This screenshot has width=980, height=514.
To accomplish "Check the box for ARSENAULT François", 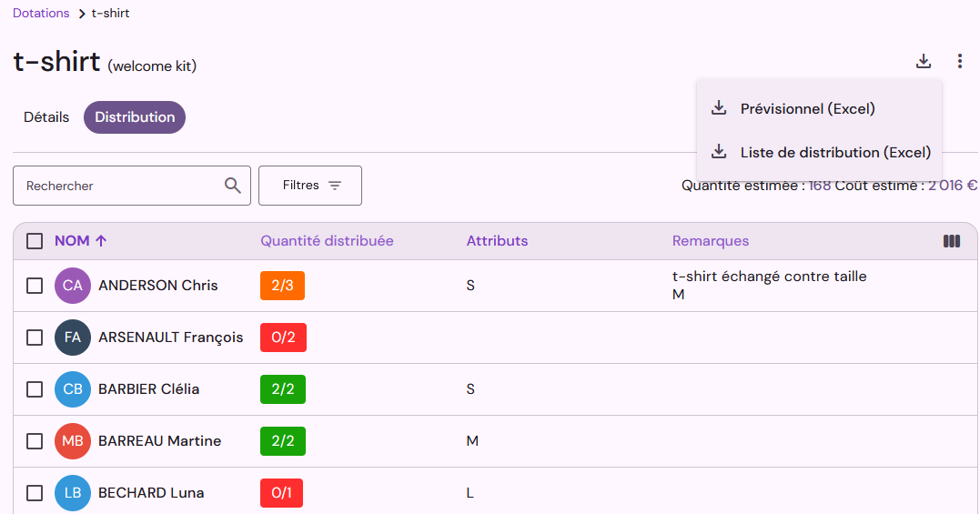I will click(35, 338).
